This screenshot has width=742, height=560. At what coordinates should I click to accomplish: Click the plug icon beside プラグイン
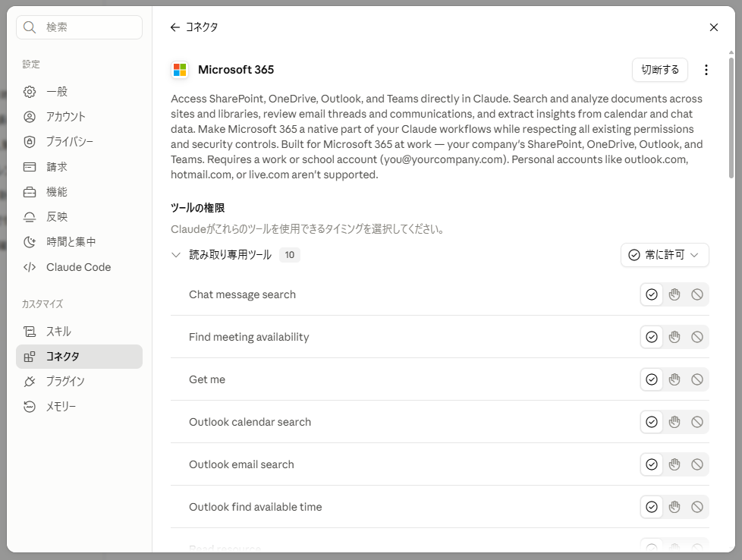30,382
